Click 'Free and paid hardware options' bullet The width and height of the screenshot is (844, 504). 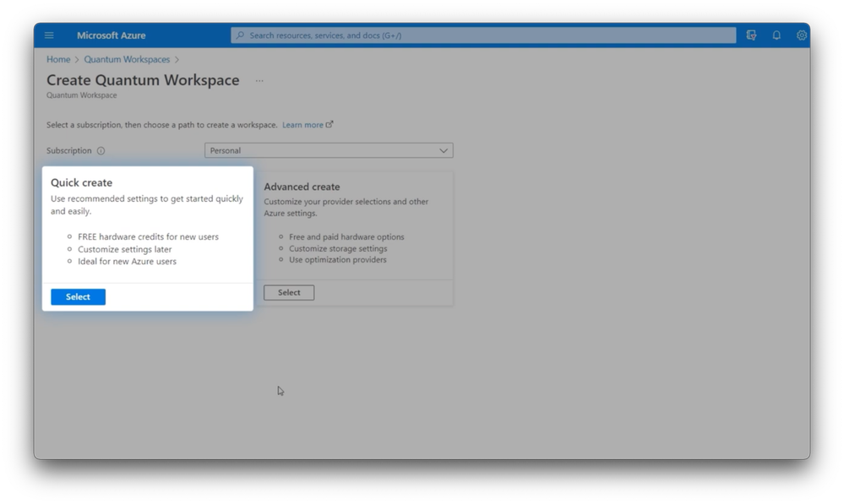tap(346, 236)
